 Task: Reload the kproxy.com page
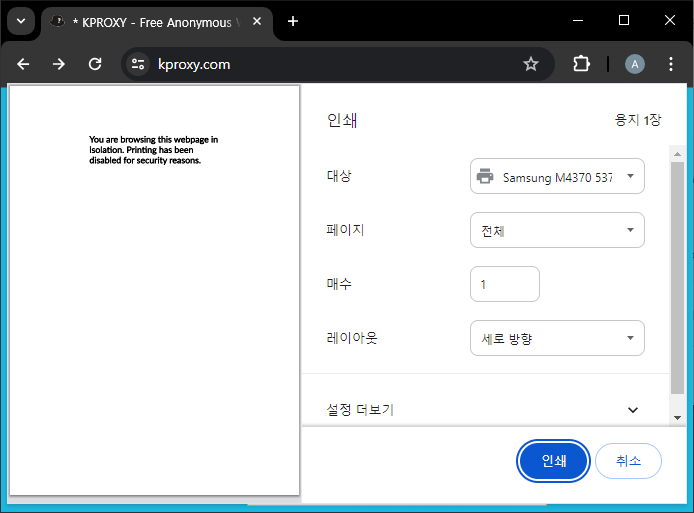pyautogui.click(x=95, y=65)
